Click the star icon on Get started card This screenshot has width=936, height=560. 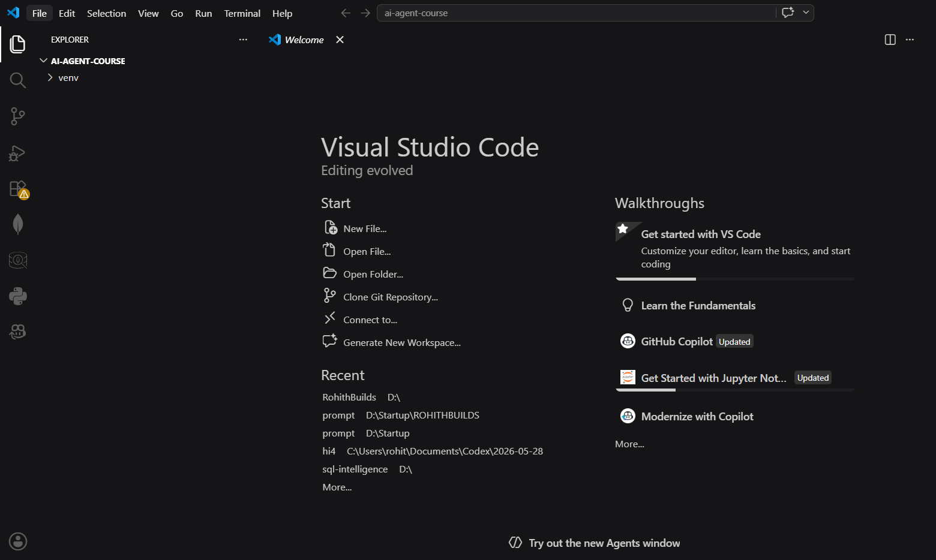tap(623, 228)
